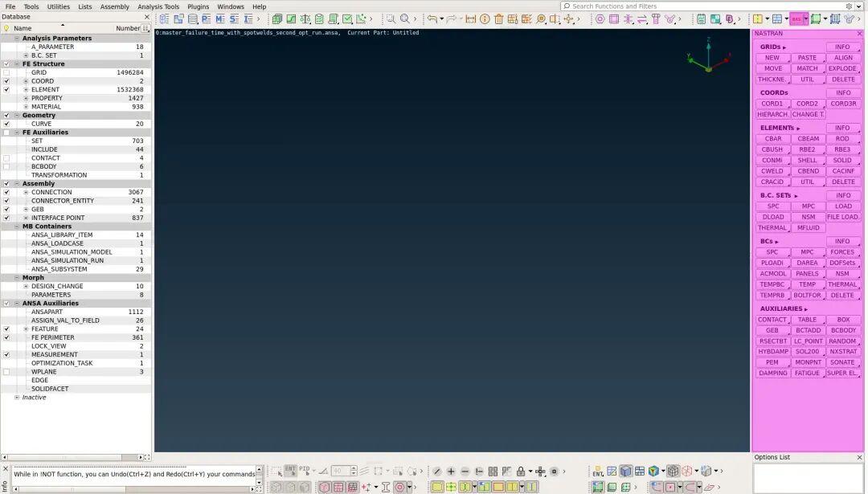Image resolution: width=868 pixels, height=494 pixels.
Task: Open the Analysis Tools menu
Action: 158,6
